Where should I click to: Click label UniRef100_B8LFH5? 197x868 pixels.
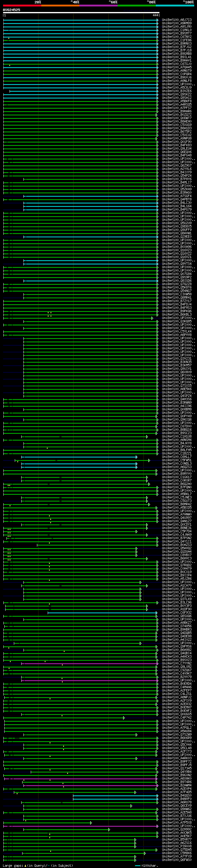[x=177, y=450]
